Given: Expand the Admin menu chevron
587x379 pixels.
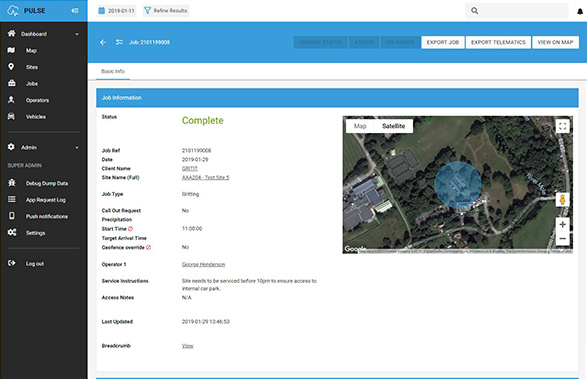Looking at the screenshot, I should point(77,148).
